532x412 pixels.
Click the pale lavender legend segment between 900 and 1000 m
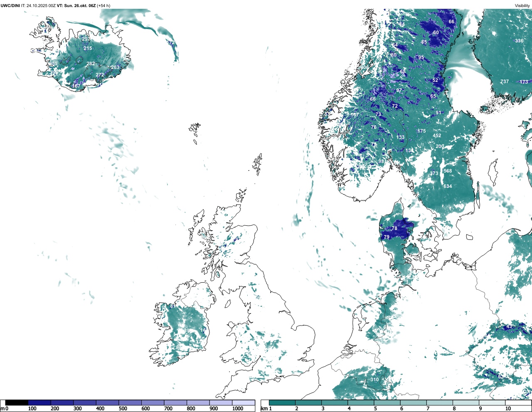tap(221, 403)
